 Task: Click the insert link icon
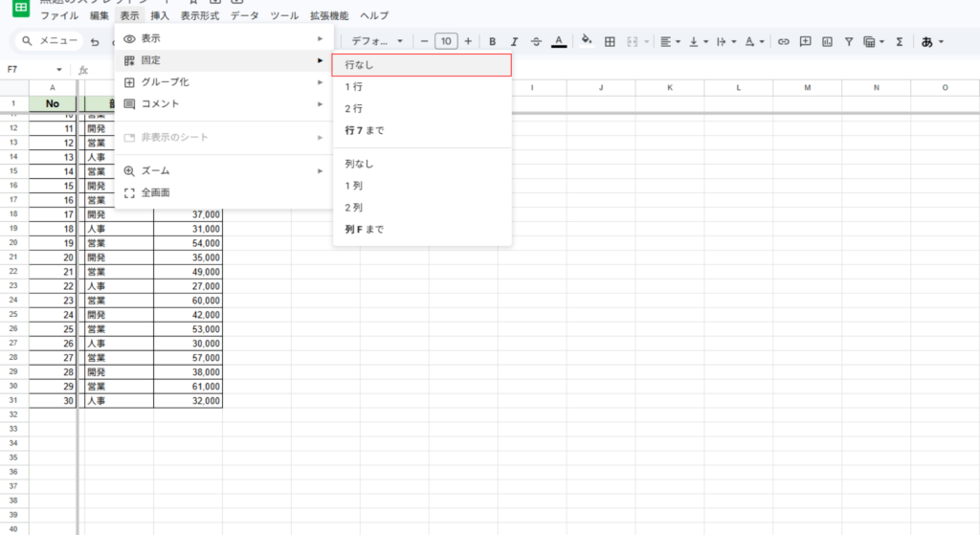point(784,41)
